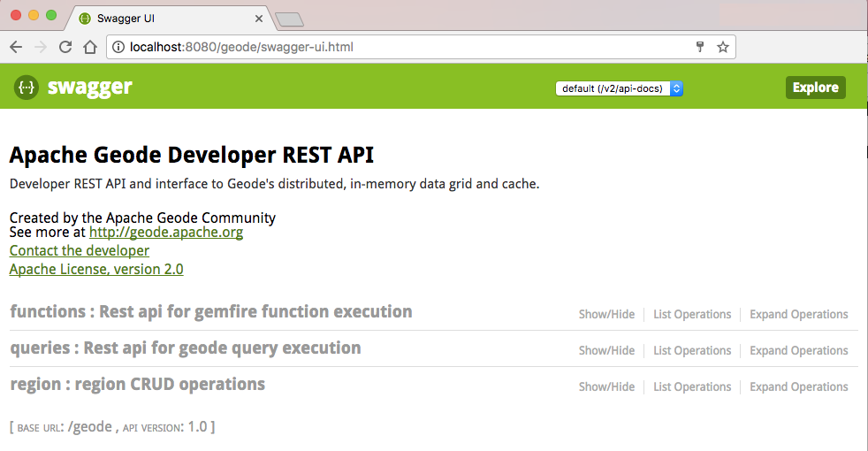Click the key icon in address bar
Image resolution: width=868 pixels, height=451 pixels.
tap(699, 47)
